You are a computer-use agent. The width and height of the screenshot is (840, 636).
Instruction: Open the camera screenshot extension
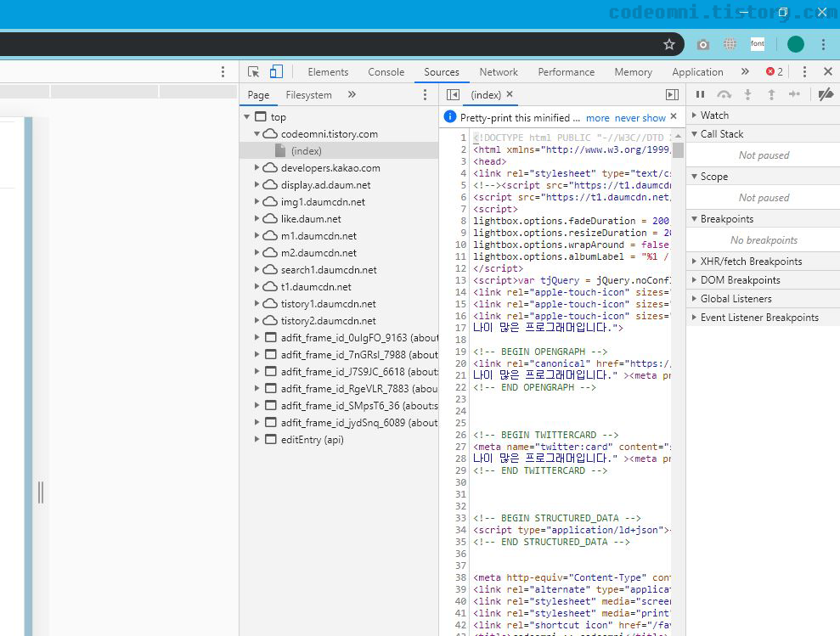703,44
